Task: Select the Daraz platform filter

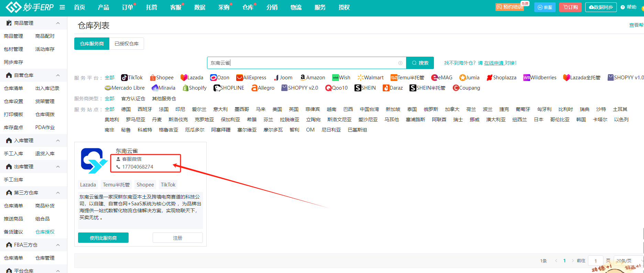Action: 393,88
